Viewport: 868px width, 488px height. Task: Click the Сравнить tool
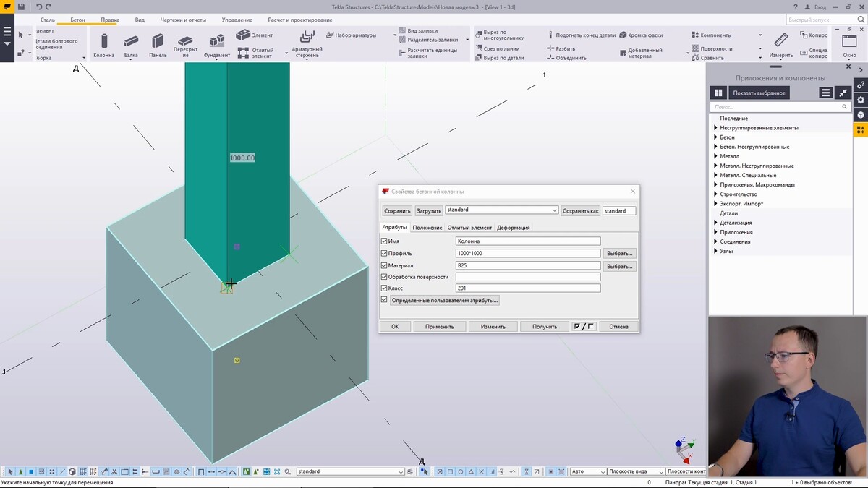[707, 57]
